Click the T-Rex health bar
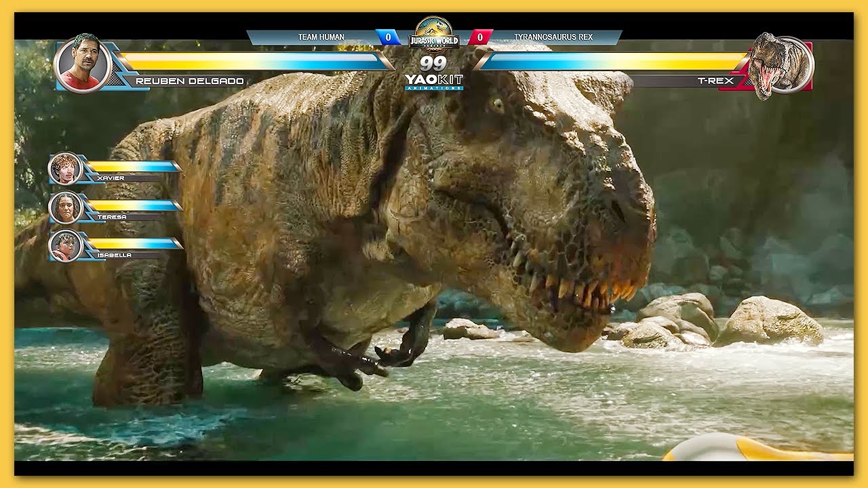The height and width of the screenshot is (488, 868). tap(612, 62)
